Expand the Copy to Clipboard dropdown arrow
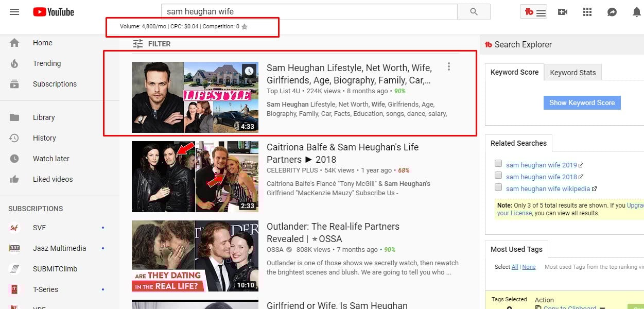This screenshot has height=309, width=644. click(x=602, y=307)
